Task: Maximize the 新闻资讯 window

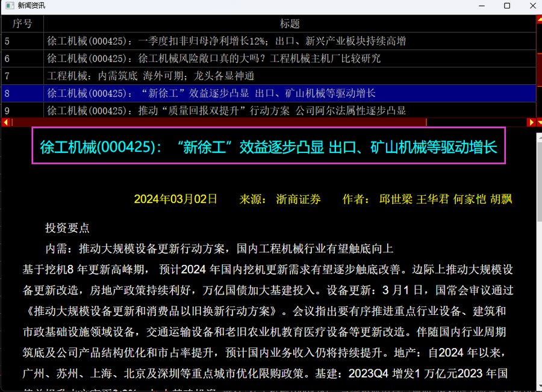Action: coord(507,6)
